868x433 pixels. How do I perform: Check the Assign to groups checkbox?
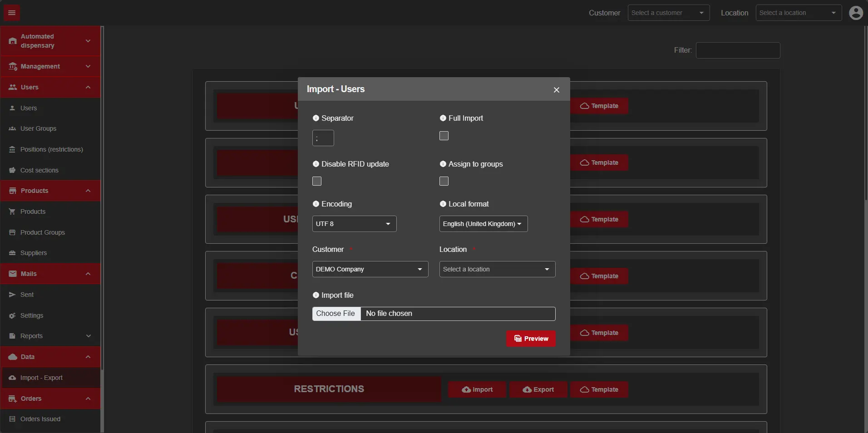(444, 181)
